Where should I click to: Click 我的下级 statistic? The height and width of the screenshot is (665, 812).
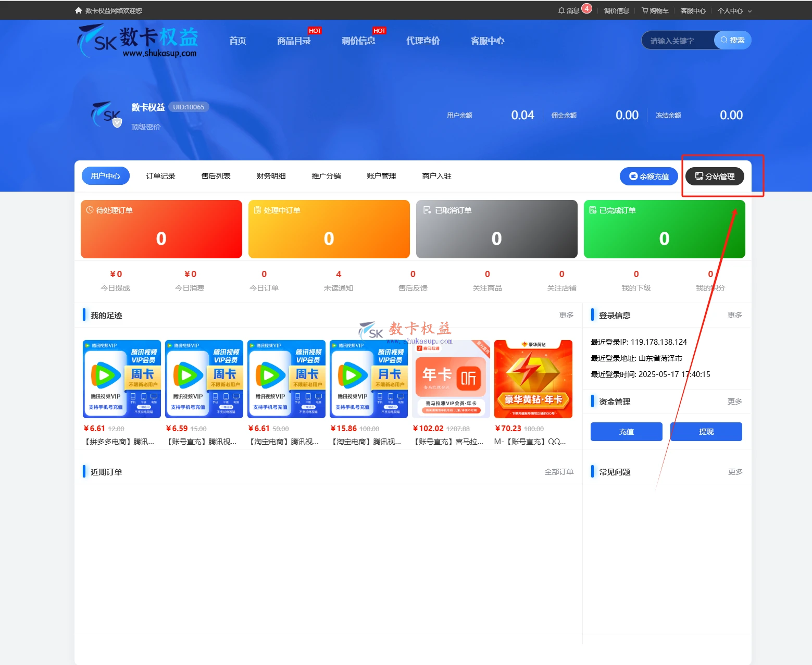point(636,281)
